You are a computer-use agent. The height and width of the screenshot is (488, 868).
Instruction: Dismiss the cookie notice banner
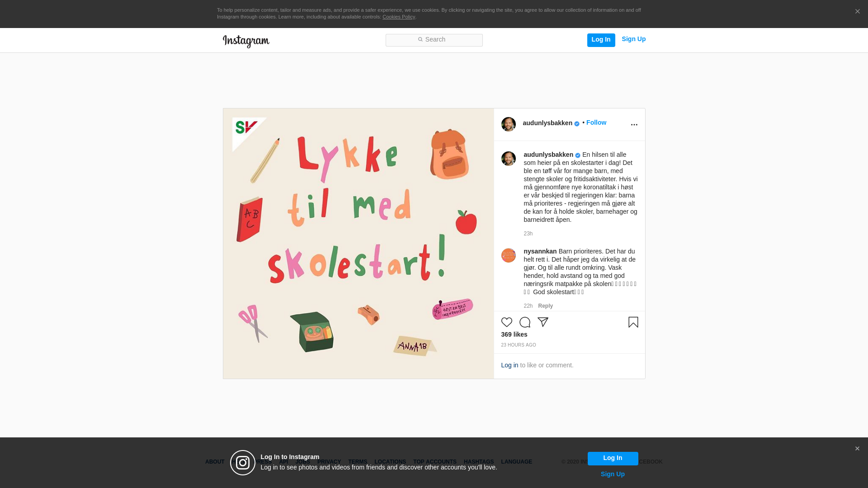click(x=857, y=12)
